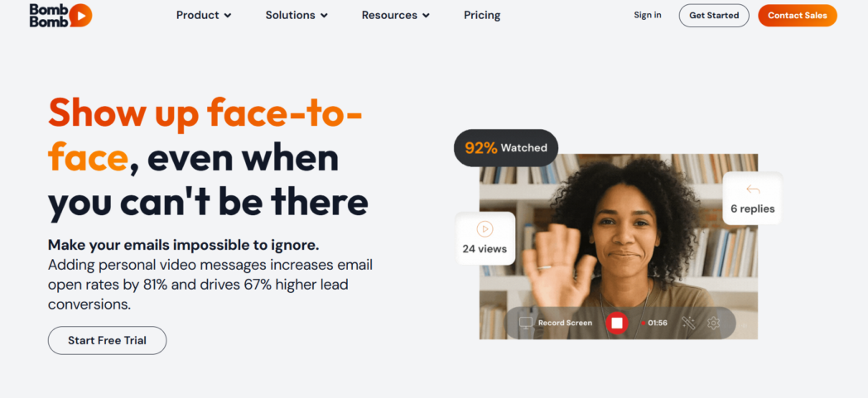Click the magic wand effects icon
The width and height of the screenshot is (868, 398).
(688, 323)
